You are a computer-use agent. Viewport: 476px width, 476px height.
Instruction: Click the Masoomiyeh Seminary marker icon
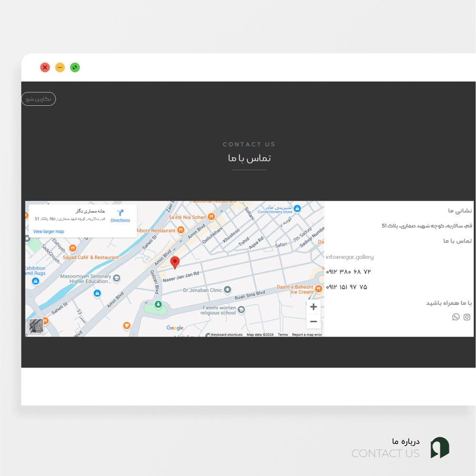pos(117,278)
